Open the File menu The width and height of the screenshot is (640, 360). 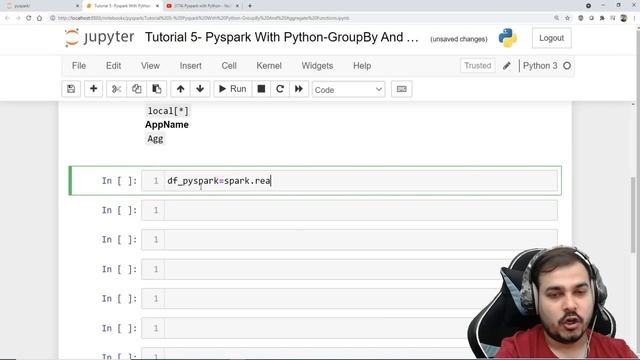tap(79, 66)
